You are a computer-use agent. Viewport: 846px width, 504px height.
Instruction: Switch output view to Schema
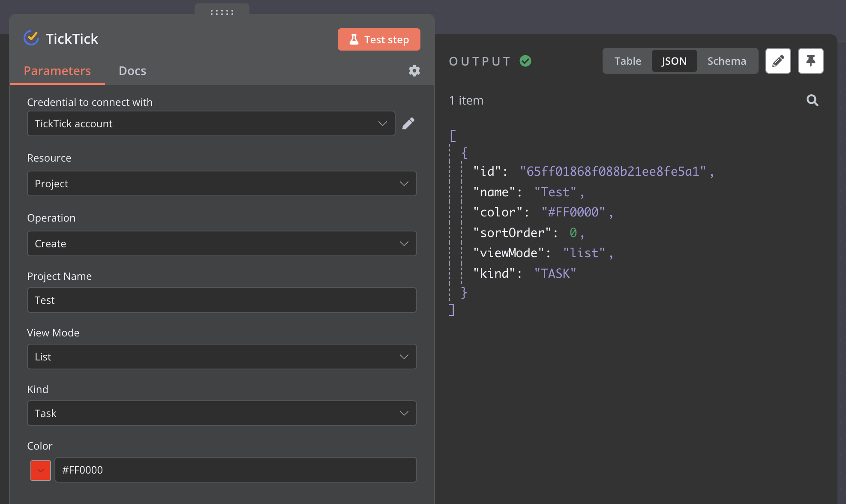pos(726,61)
